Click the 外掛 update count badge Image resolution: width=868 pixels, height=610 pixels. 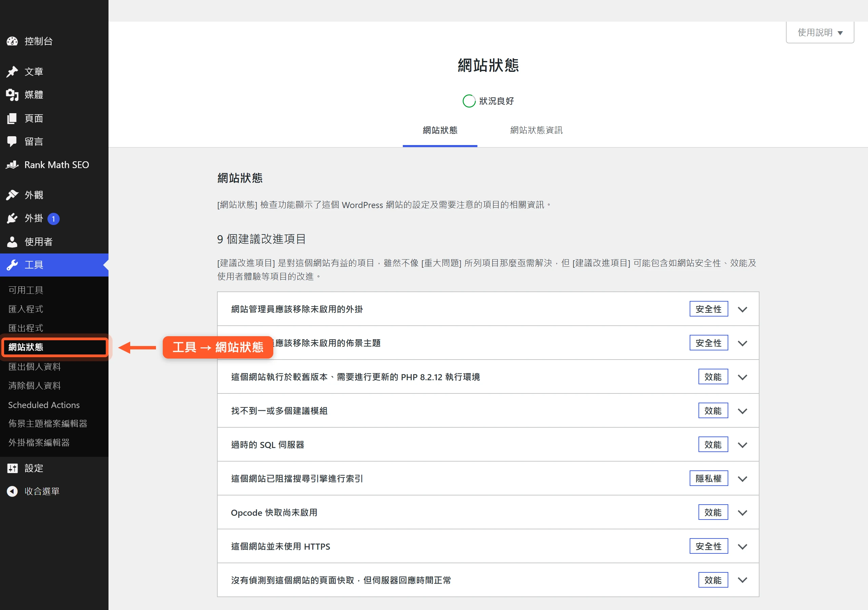pos(53,219)
